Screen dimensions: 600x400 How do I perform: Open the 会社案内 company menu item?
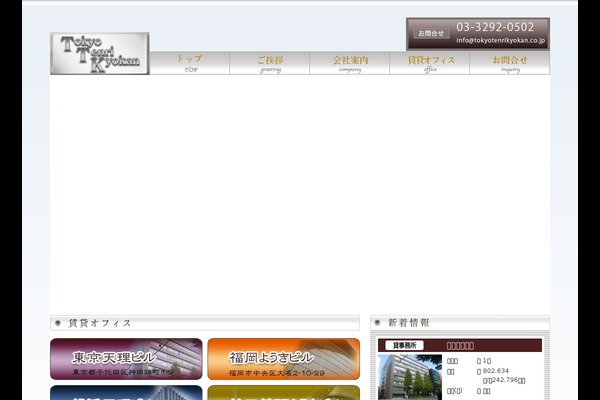pyautogui.click(x=350, y=63)
